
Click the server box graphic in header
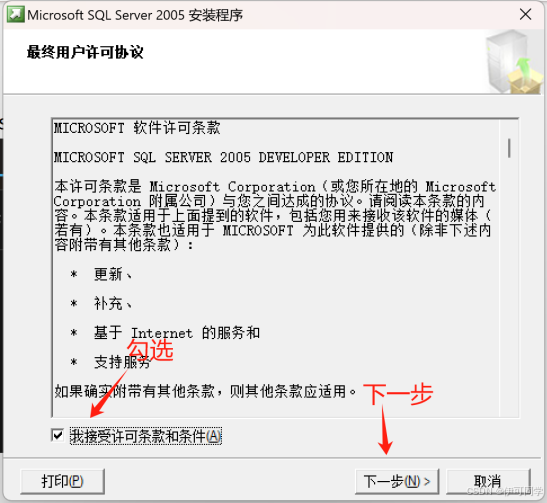(x=515, y=62)
